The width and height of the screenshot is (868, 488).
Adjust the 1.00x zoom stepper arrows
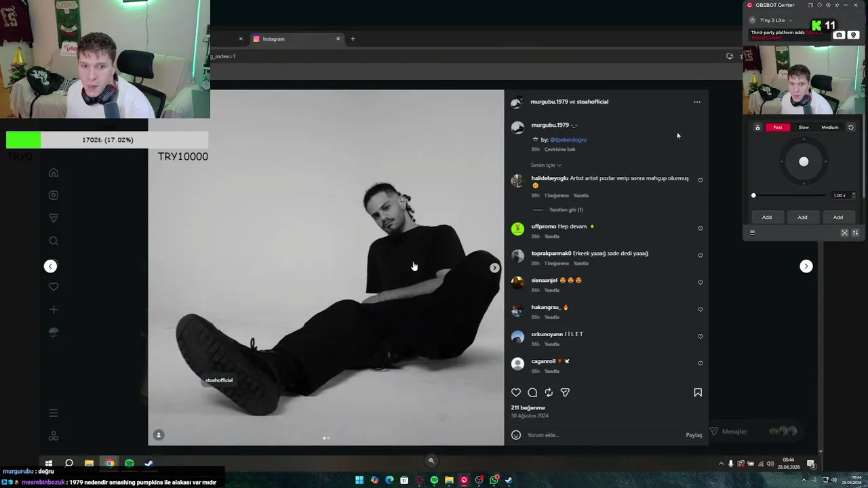point(853,195)
